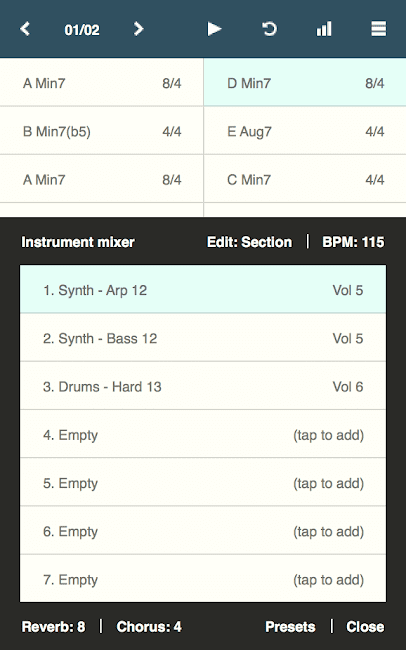Viewport: 406px width, 650px height.
Task: Select the Synth - Arp 12 track
Action: pyautogui.click(x=203, y=289)
